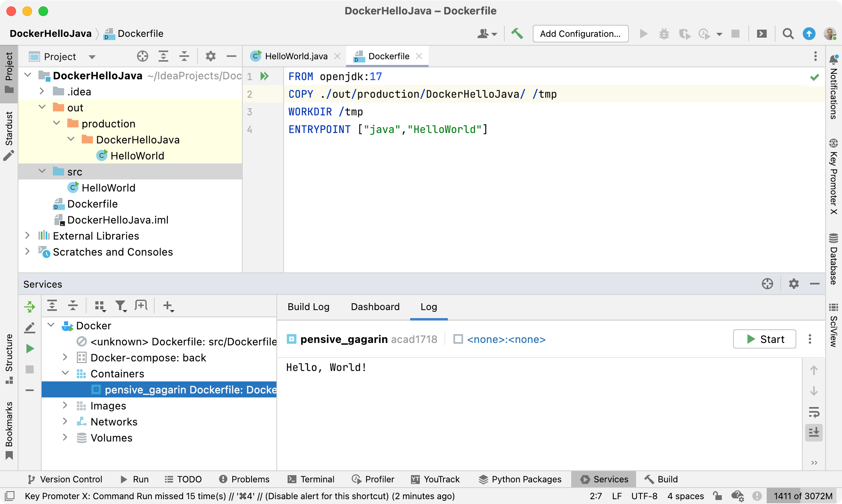The height and width of the screenshot is (504, 842).
Task: Close the Dockerfile editor tab
Action: coord(419,56)
